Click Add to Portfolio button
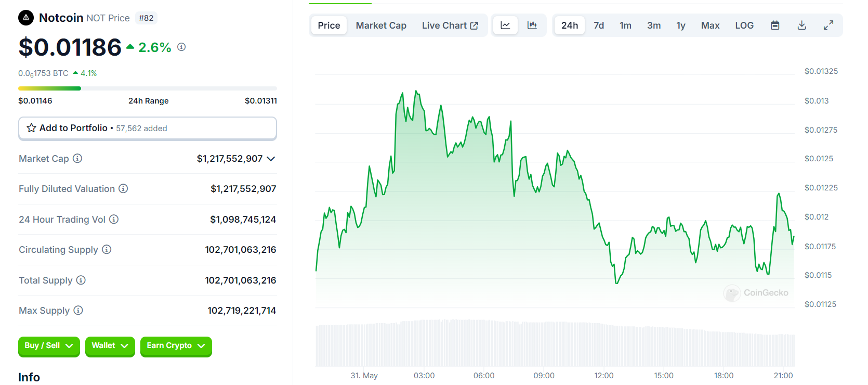The image size is (868, 385). tap(147, 128)
